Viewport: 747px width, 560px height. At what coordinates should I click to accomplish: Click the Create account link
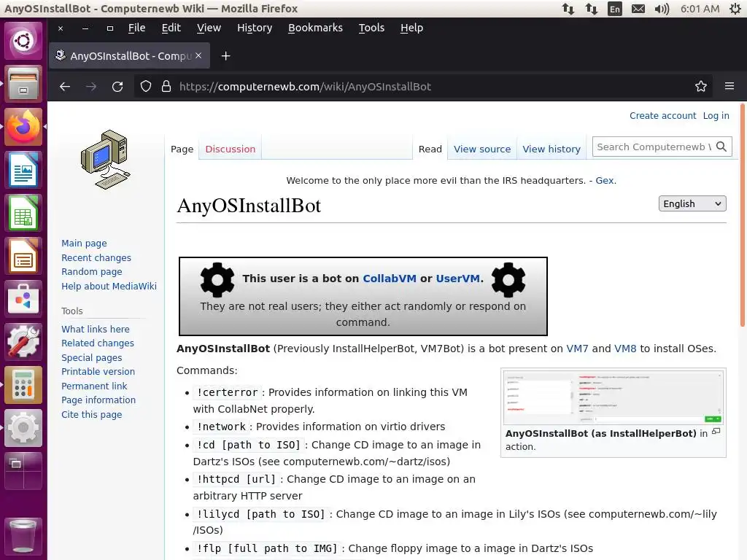(x=662, y=116)
